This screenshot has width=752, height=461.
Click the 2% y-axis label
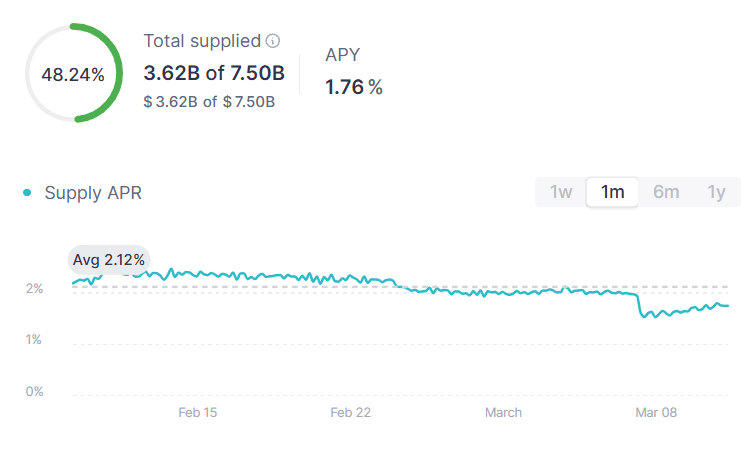35,289
